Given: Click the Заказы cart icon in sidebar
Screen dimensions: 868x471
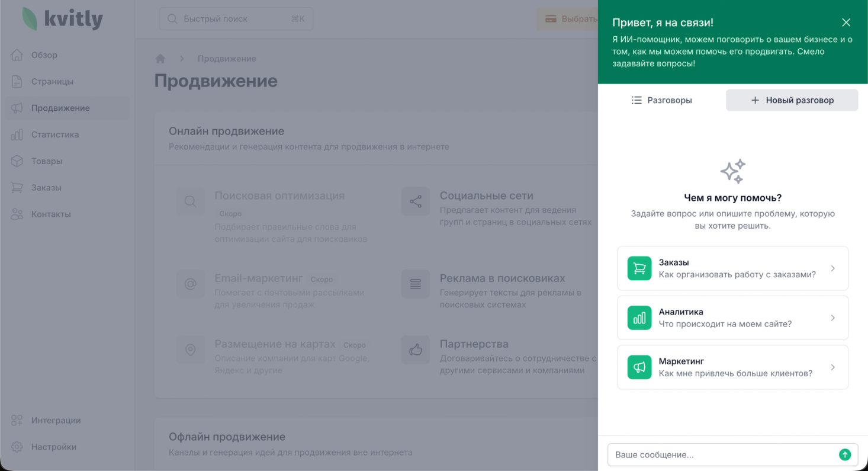Looking at the screenshot, I should pyautogui.click(x=17, y=187).
